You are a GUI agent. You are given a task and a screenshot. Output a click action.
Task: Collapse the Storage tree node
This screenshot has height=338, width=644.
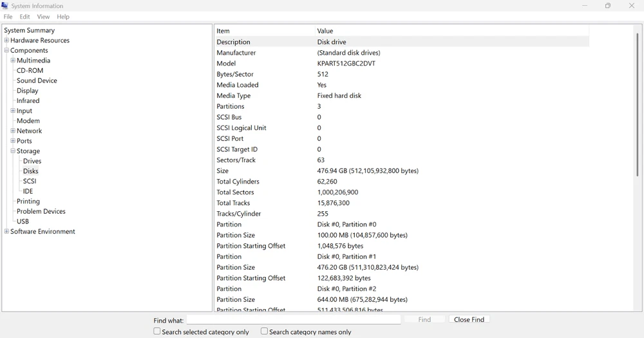[x=13, y=151]
